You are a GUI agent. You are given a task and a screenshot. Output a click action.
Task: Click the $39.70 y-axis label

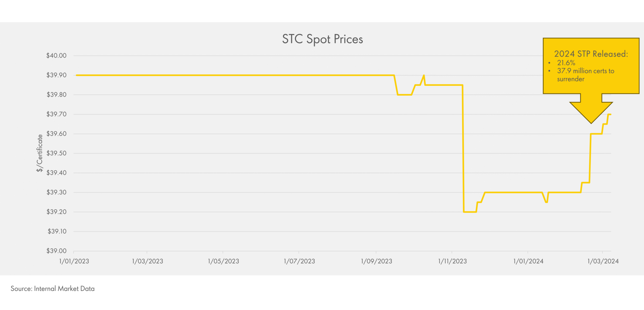click(x=57, y=114)
